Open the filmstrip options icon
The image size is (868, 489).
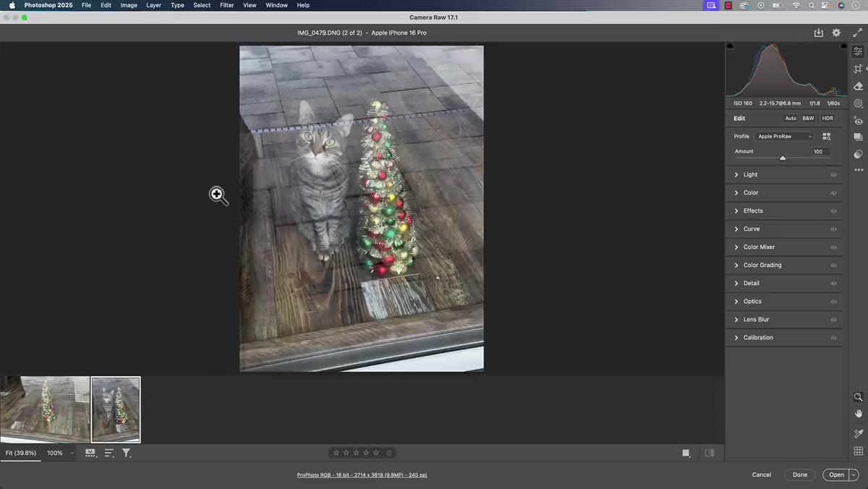click(x=90, y=453)
